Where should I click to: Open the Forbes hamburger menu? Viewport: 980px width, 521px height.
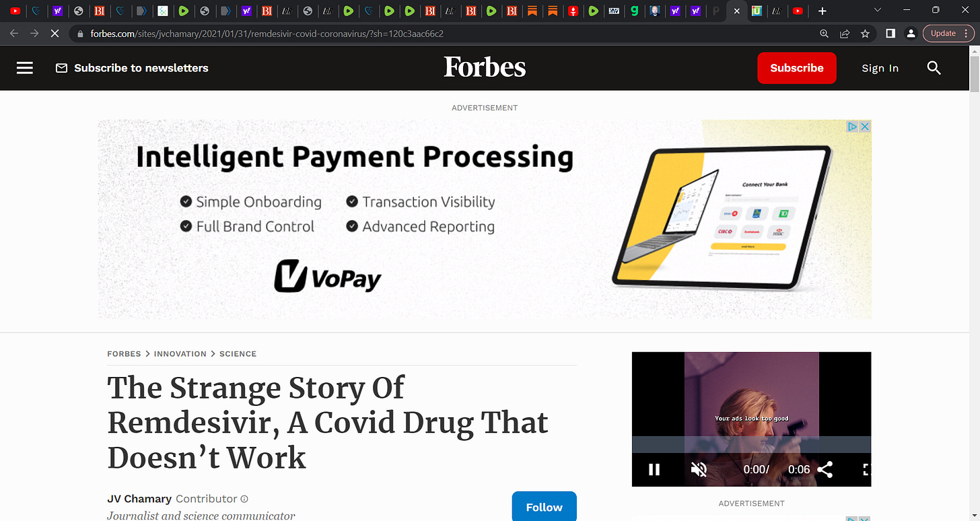(x=25, y=68)
